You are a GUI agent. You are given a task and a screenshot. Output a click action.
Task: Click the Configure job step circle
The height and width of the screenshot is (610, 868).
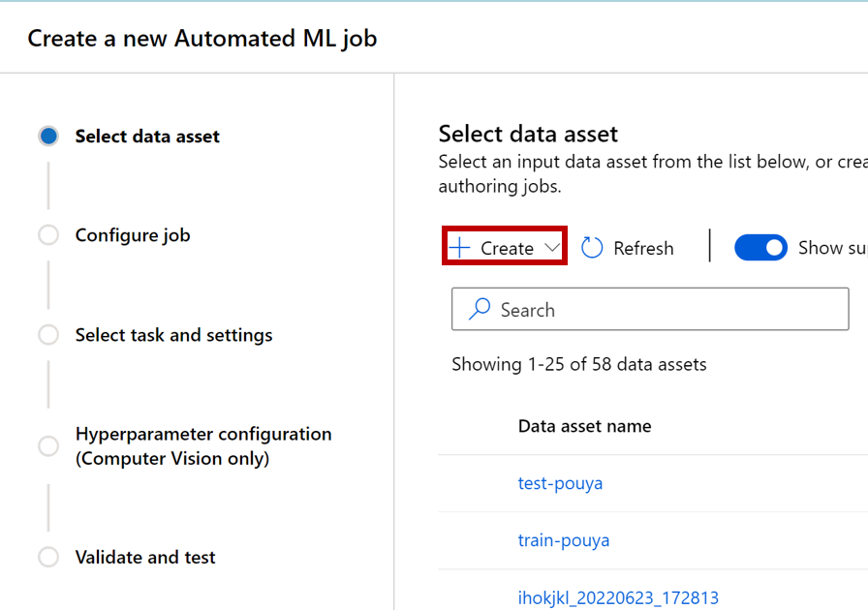pyautogui.click(x=48, y=234)
